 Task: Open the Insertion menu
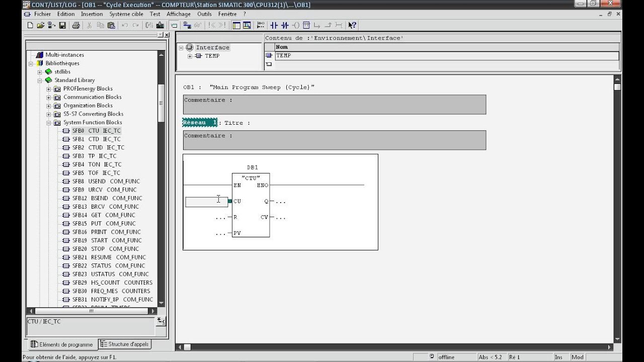(92, 14)
